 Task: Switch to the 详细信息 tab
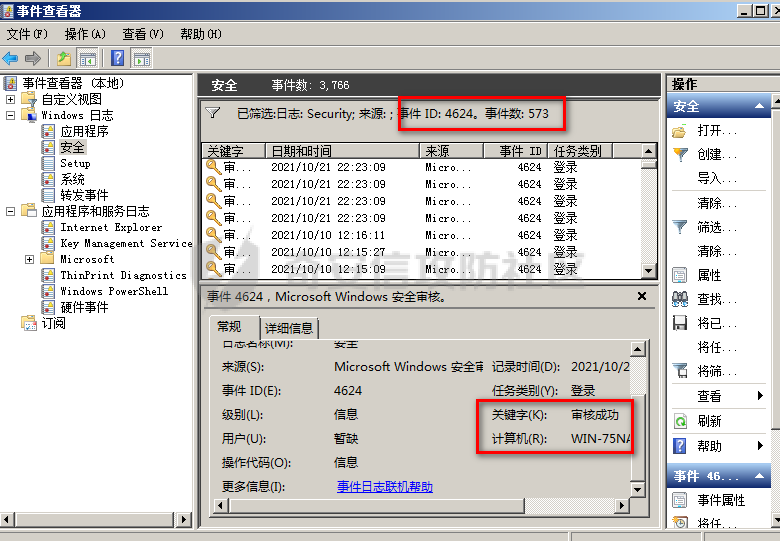coord(289,328)
